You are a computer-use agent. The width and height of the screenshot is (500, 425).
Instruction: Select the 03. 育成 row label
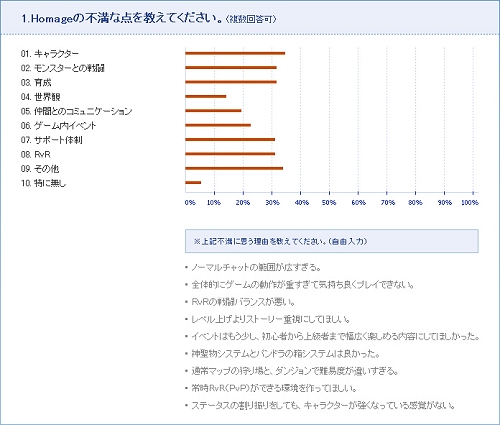[x=36, y=82]
